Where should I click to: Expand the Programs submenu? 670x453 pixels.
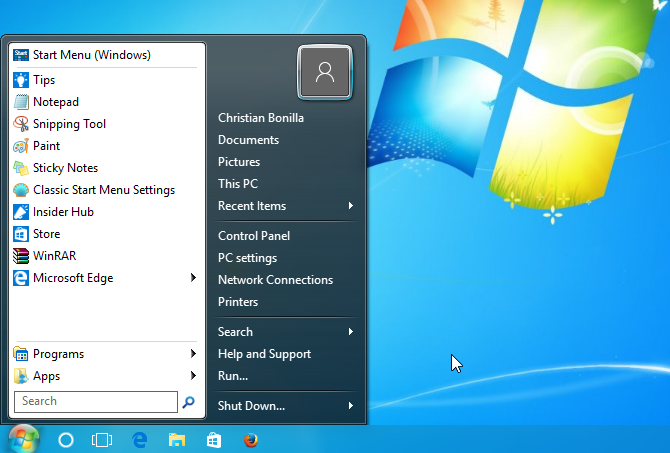(193, 354)
